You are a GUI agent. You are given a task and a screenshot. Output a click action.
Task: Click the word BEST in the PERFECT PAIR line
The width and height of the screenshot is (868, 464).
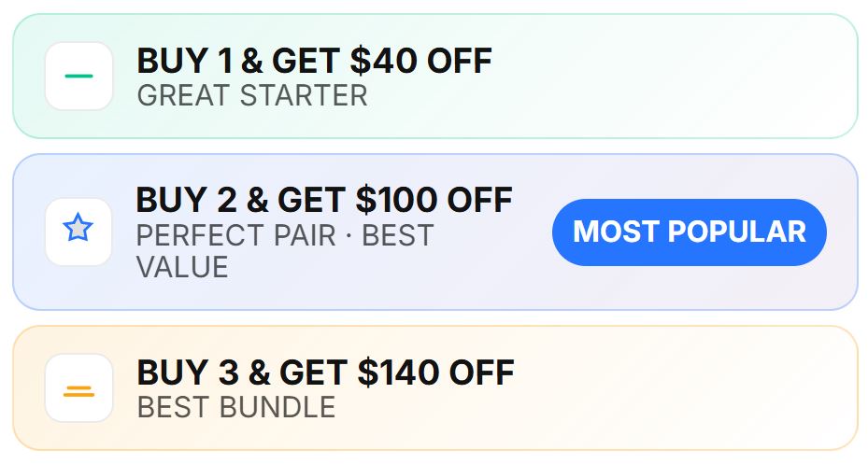coord(397,235)
